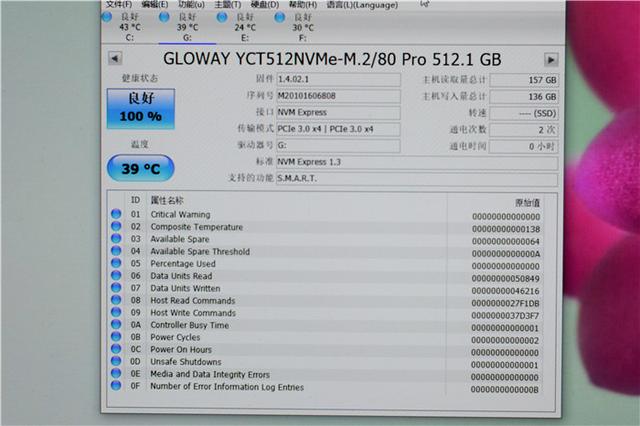Click the status orb for Host Read Commands
The width and height of the screenshot is (640, 426).
(116, 300)
